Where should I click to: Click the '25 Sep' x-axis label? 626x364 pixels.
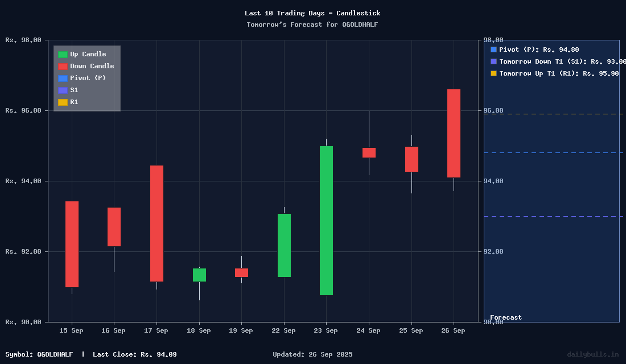pyautogui.click(x=411, y=330)
